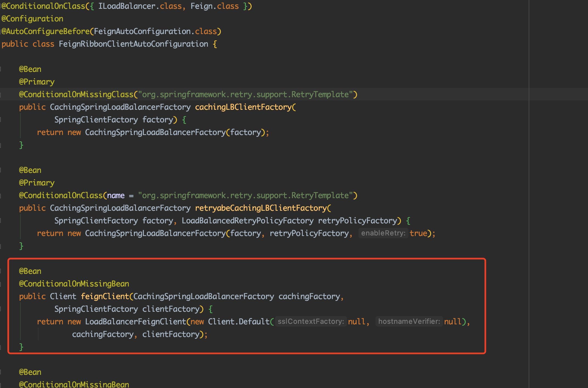588x388 pixels.
Task: Click the @Configuration annotation
Action: (32, 19)
